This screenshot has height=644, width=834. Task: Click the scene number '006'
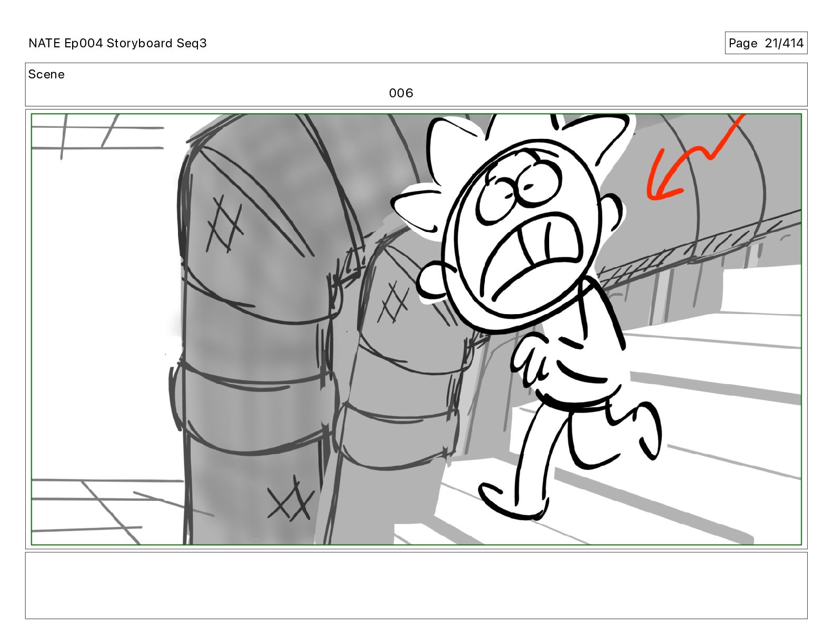[401, 93]
